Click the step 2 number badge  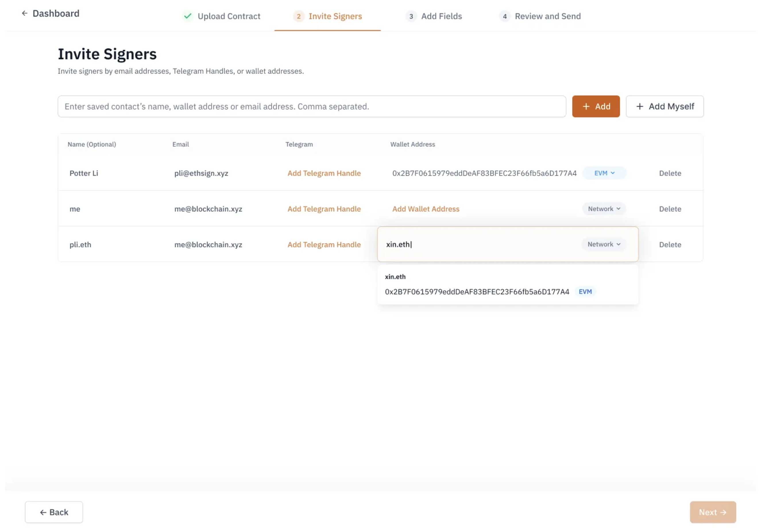click(298, 16)
